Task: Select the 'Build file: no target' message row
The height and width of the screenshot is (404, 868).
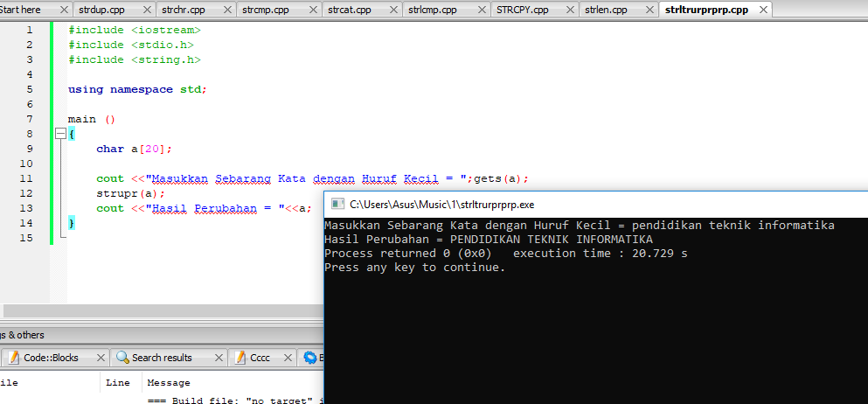Action: [235, 401]
